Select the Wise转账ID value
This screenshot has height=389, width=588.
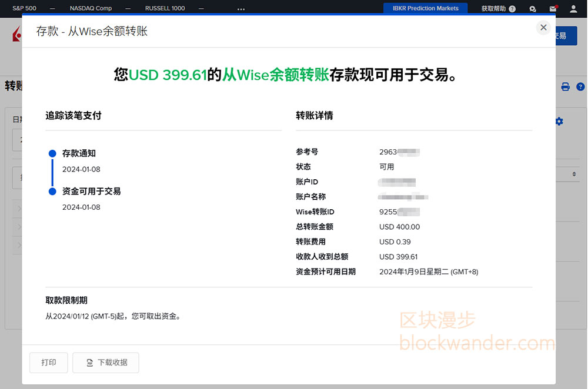pyautogui.click(x=399, y=212)
